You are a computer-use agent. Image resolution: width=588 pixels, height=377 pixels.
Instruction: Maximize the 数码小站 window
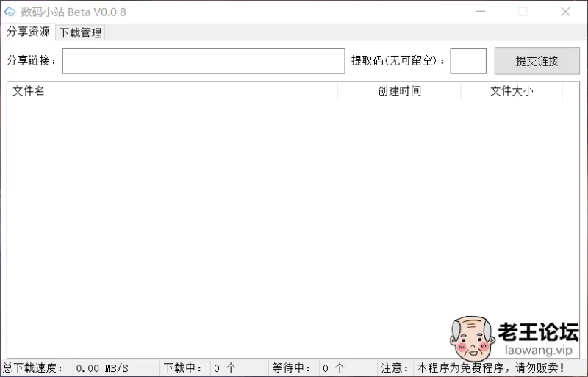[523, 12]
